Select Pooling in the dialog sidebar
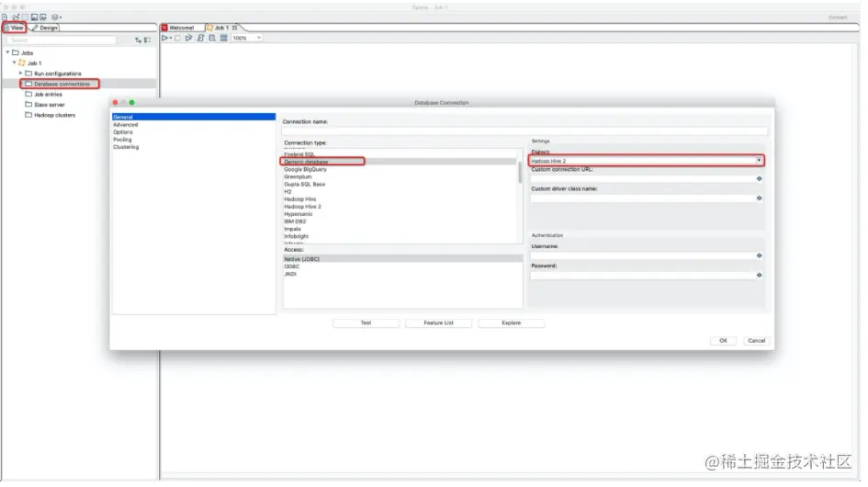868x487 pixels. [122, 140]
